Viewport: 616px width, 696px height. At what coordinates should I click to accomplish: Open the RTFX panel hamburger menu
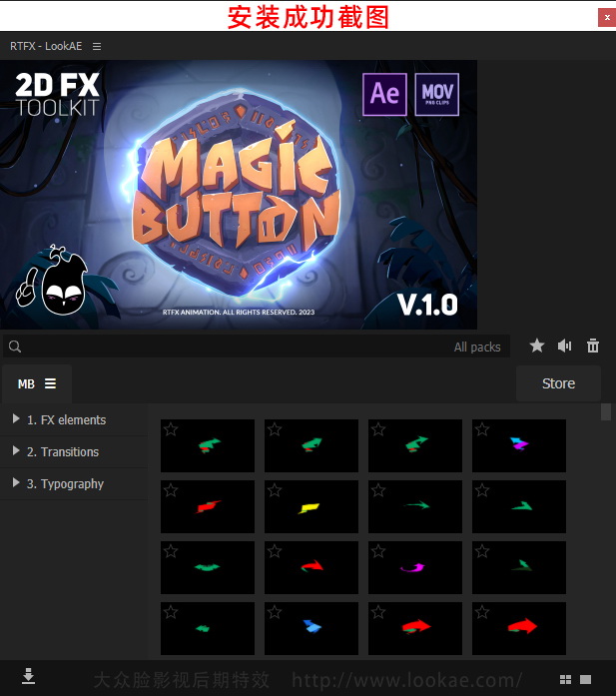click(x=97, y=47)
